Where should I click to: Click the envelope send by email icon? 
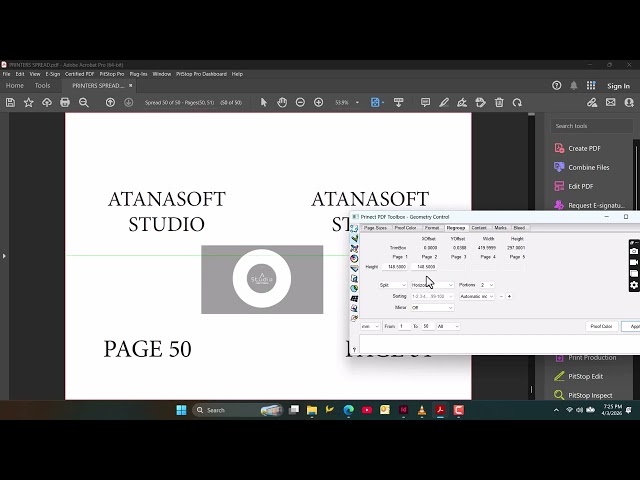click(611, 102)
